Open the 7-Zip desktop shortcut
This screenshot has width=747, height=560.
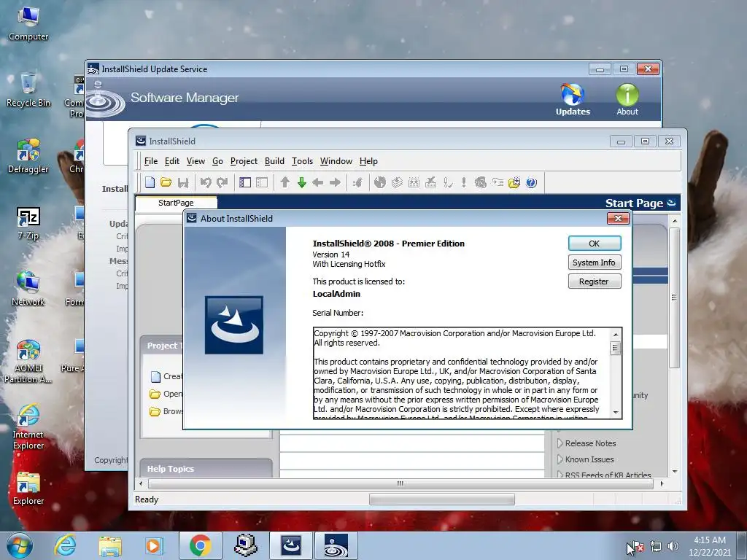28,223
